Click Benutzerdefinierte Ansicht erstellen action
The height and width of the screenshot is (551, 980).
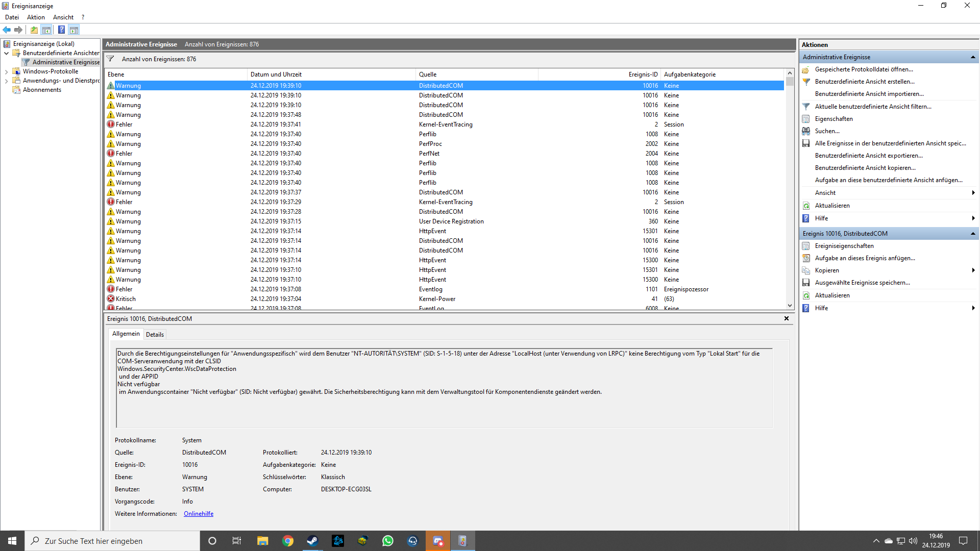(x=864, y=82)
